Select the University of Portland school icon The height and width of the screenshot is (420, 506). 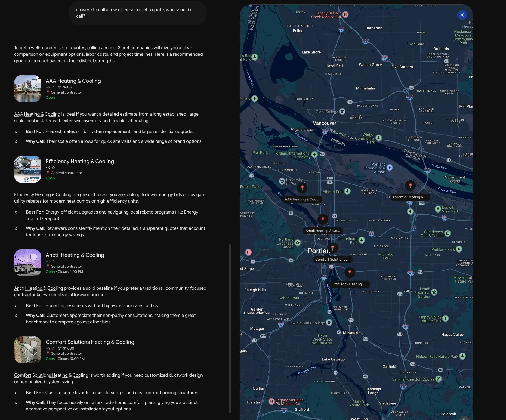282,181
